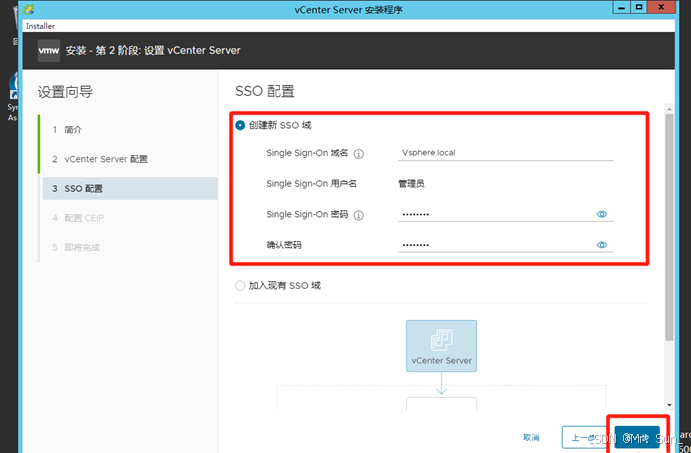Screen dimensions: 691x453
Task: Click the 管理员 username text
Action: (411, 184)
